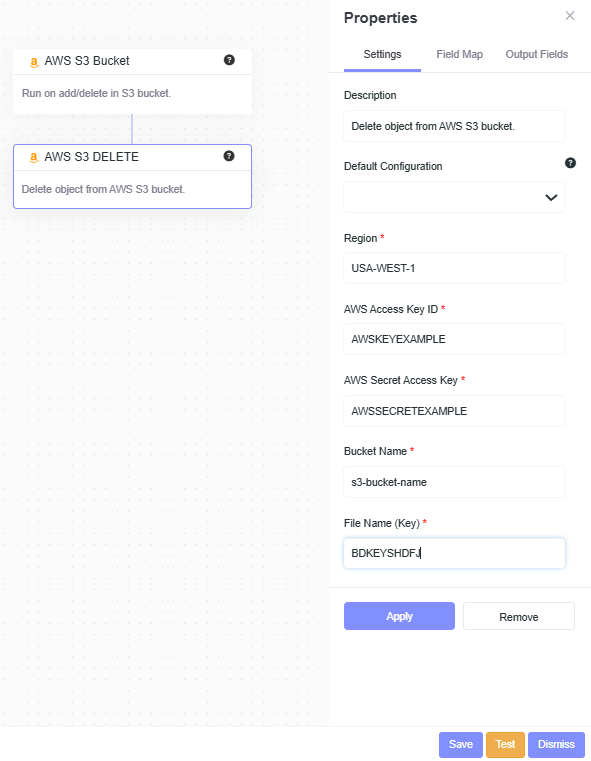
Task: Select the Settings tab
Action: 382,54
